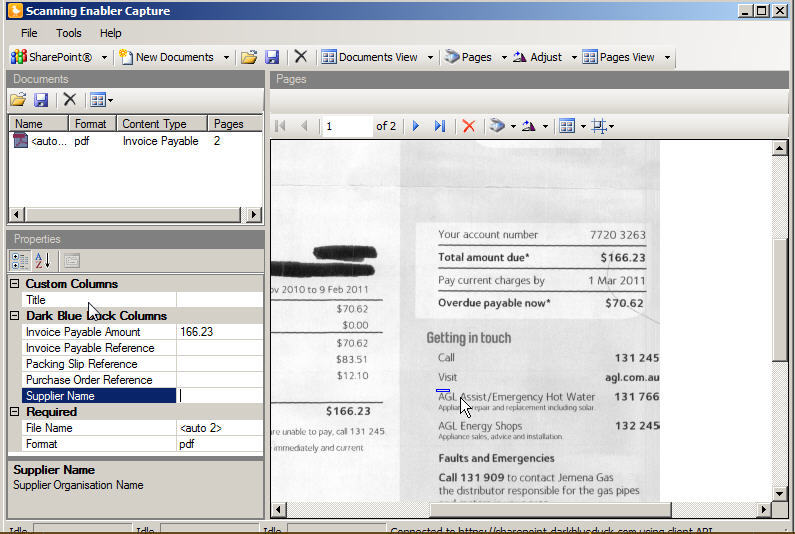Collapse the Custom Columns group

tap(15, 283)
